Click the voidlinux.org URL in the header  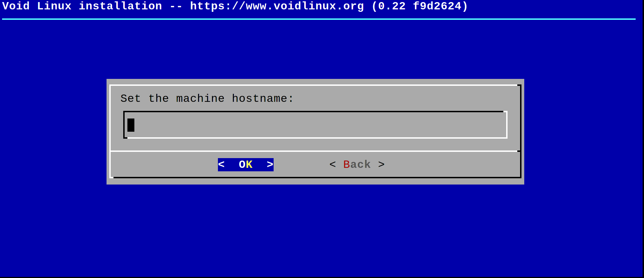point(277,6)
